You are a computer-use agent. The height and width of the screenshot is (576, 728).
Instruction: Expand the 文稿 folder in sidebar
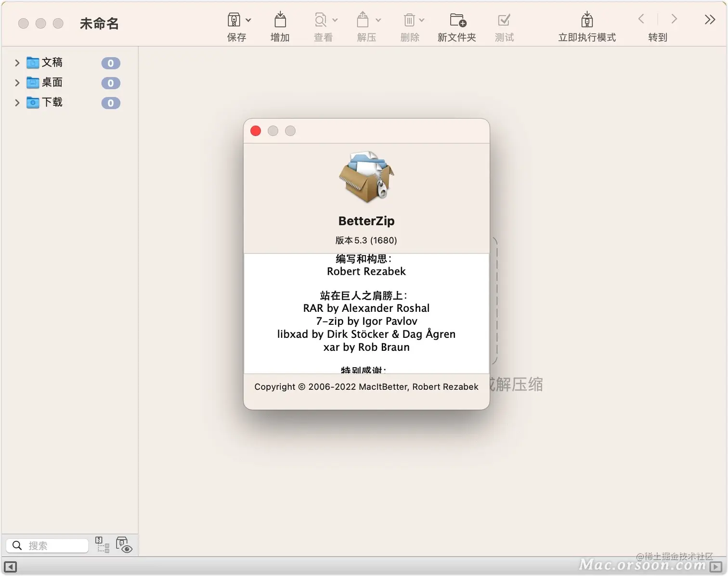tap(17, 63)
